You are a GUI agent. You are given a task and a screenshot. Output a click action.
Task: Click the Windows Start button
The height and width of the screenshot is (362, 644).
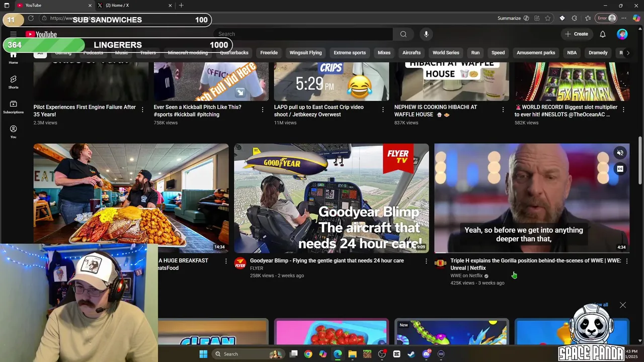(203, 354)
